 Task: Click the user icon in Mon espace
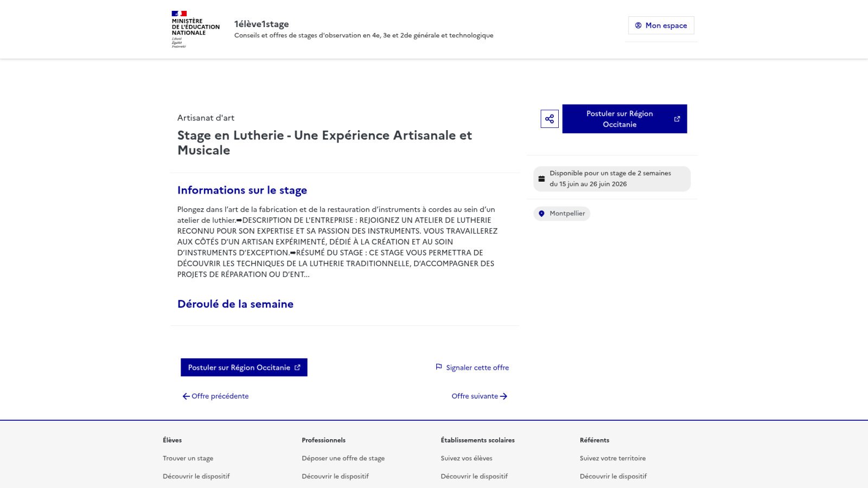tap(639, 25)
